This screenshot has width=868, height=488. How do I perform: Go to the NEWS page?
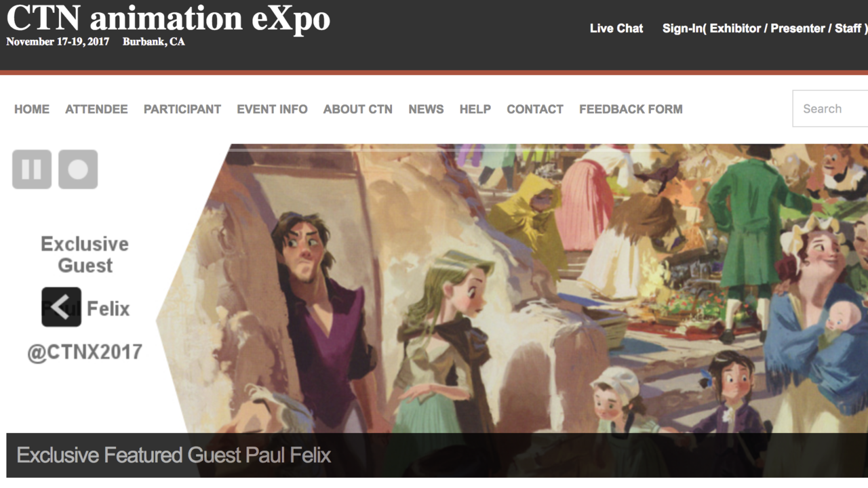pyautogui.click(x=426, y=109)
